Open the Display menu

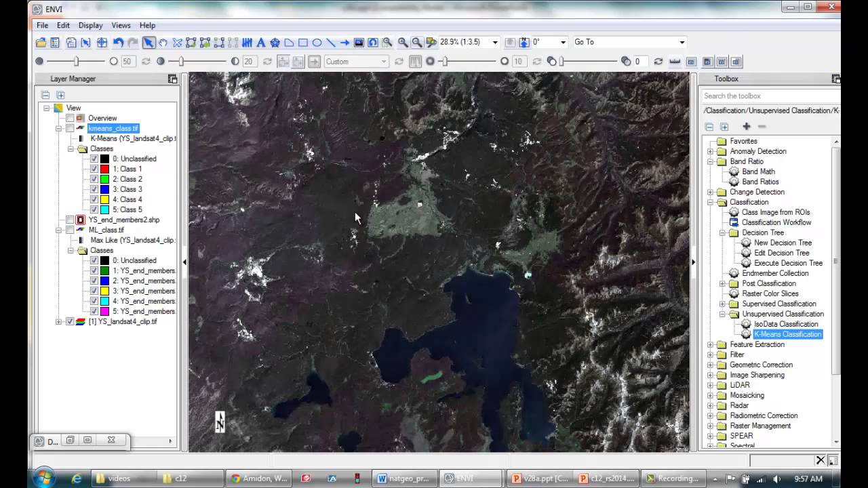pyautogui.click(x=90, y=25)
